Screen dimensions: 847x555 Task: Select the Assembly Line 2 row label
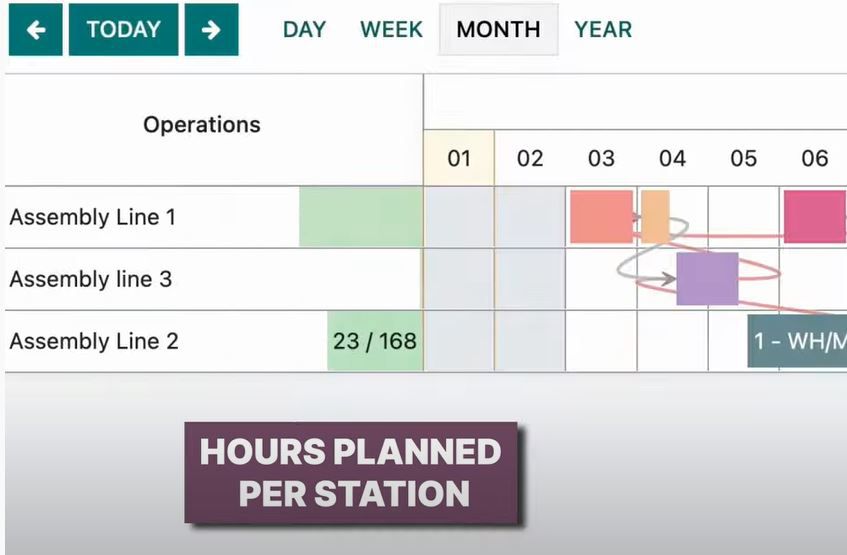click(93, 341)
